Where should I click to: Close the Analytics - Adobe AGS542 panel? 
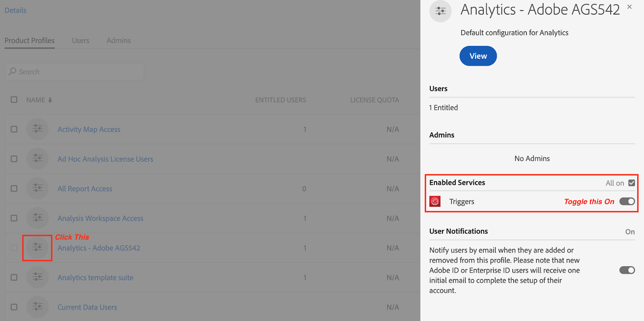point(630,7)
